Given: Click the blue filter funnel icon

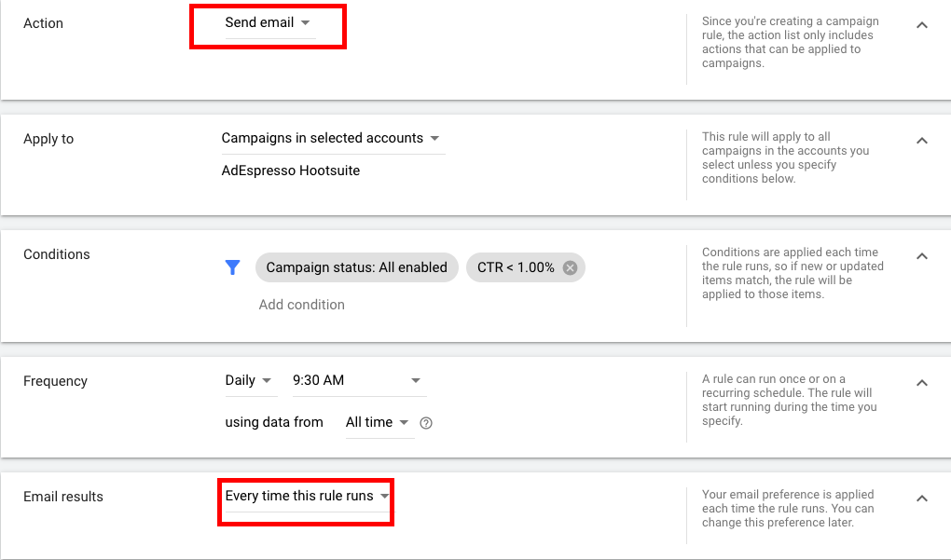Looking at the screenshot, I should [232, 267].
